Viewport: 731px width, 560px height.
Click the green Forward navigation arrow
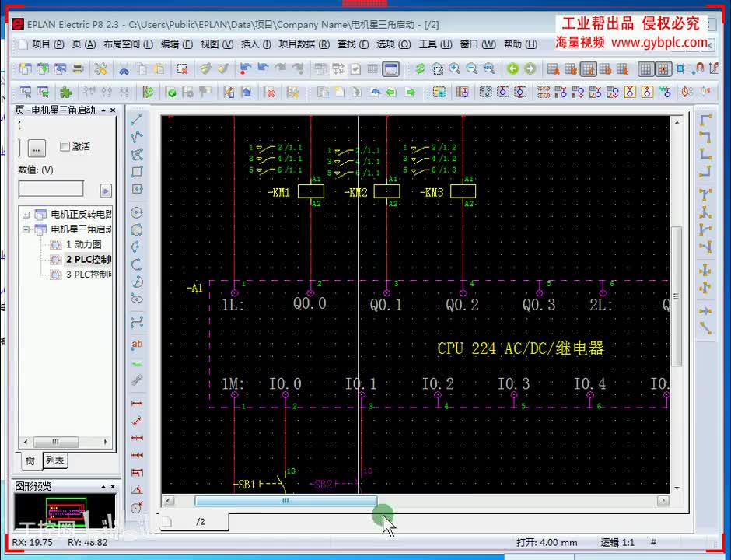coord(530,69)
